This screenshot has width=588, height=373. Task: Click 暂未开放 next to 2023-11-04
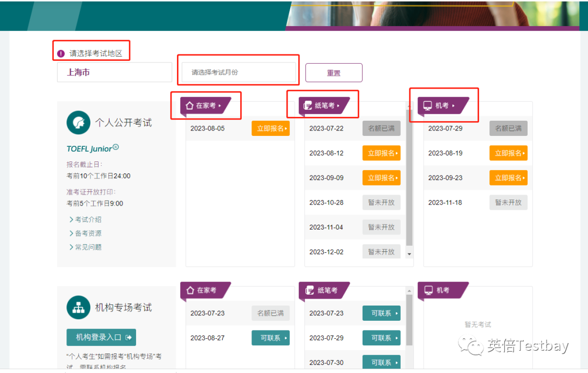(381, 227)
